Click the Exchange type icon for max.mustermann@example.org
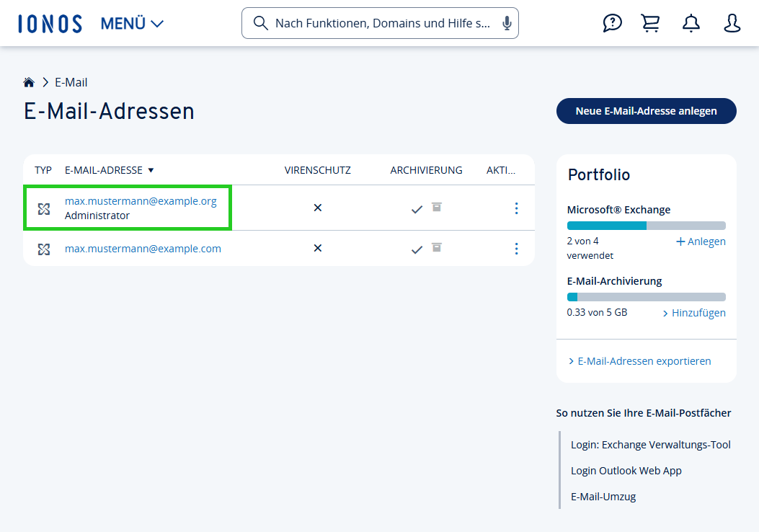Screen dimensions: 759x532 (x=44, y=208)
